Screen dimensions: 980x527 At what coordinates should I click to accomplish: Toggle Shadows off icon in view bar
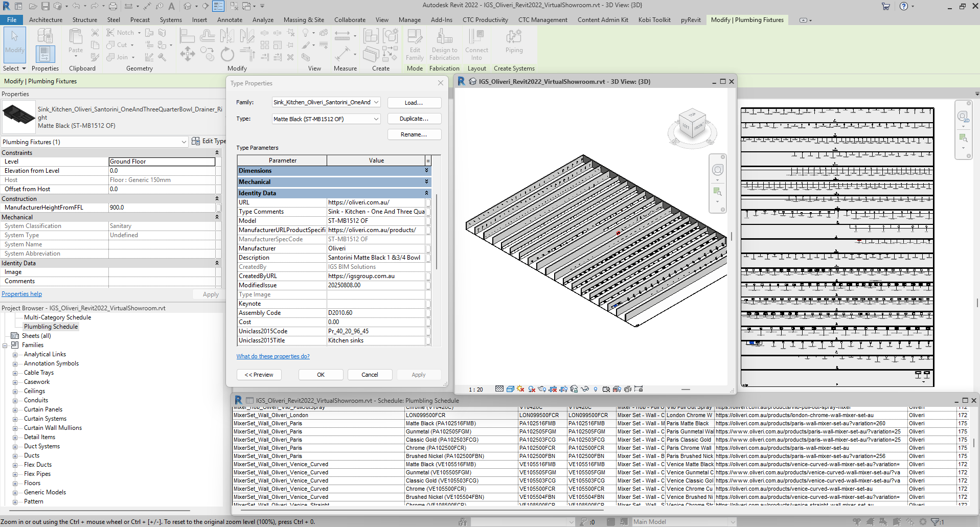[x=532, y=389]
